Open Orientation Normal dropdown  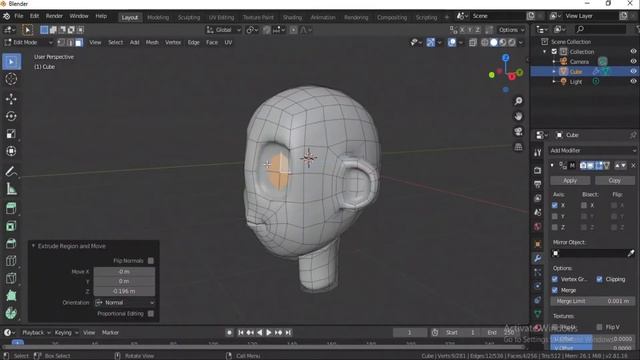tap(124, 303)
